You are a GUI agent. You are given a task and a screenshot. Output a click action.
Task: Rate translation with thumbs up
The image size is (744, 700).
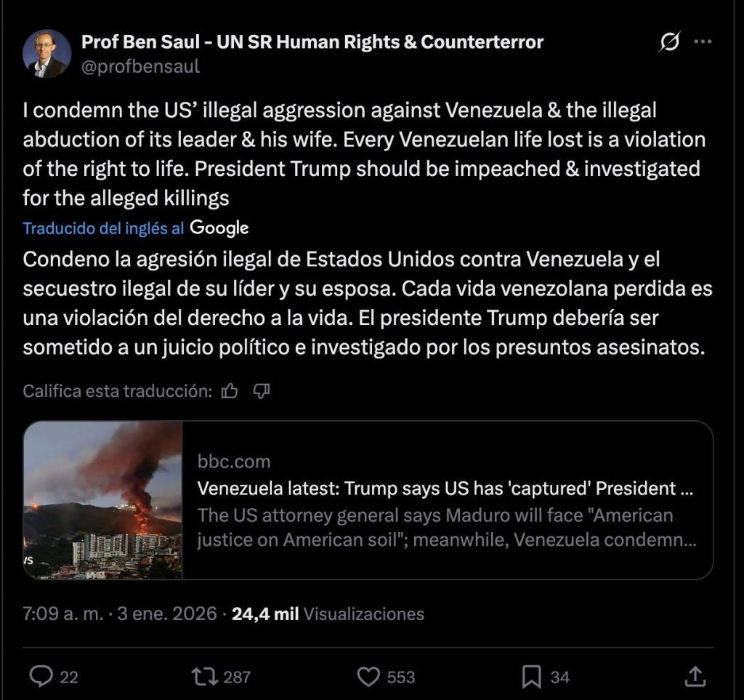(230, 391)
